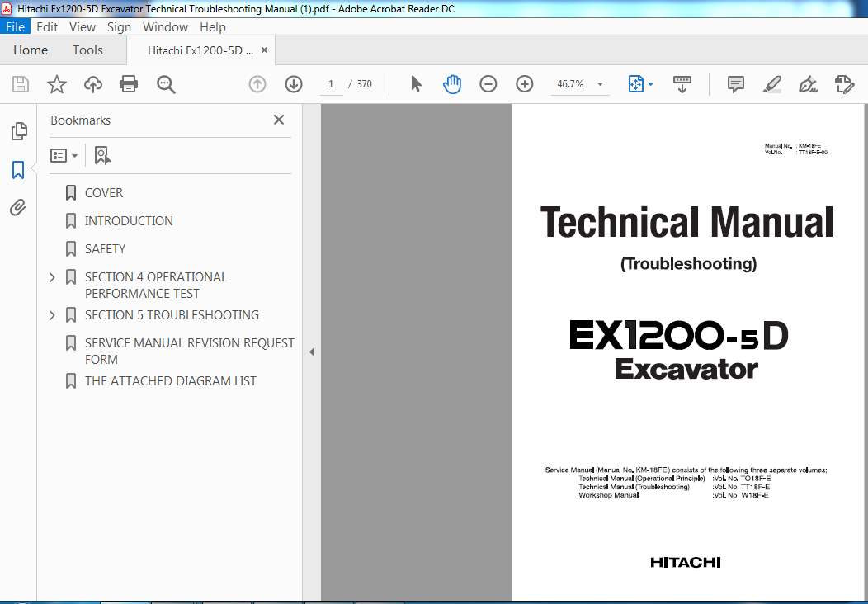This screenshot has height=604, width=868.
Task: Open the Help menu
Action: tap(213, 26)
